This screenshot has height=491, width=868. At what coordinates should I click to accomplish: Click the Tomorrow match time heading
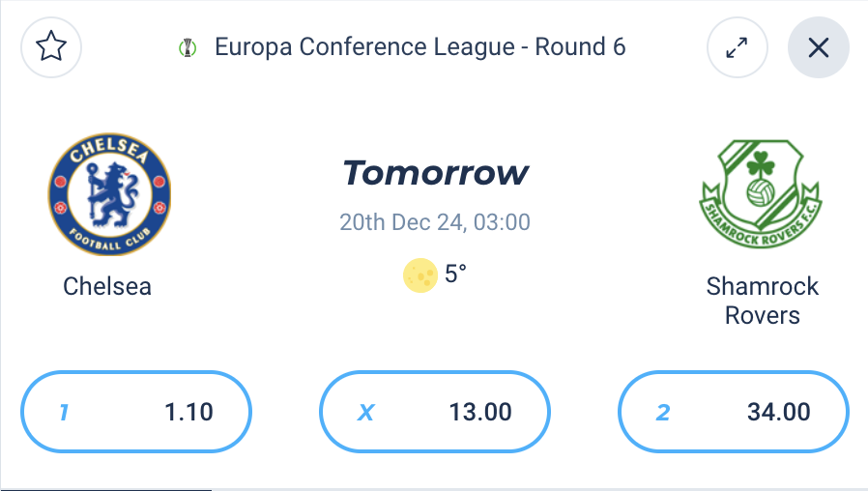(x=435, y=173)
